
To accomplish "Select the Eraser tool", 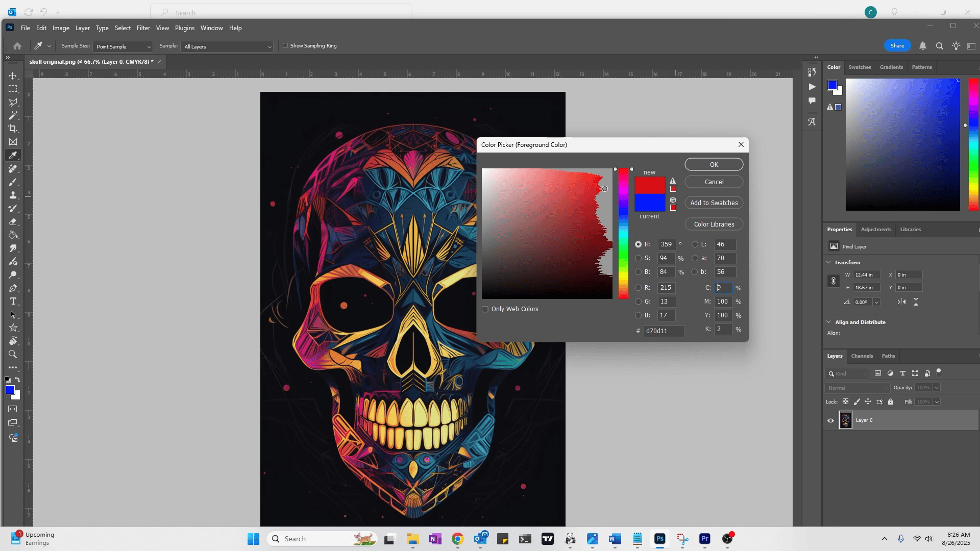I will pyautogui.click(x=13, y=222).
